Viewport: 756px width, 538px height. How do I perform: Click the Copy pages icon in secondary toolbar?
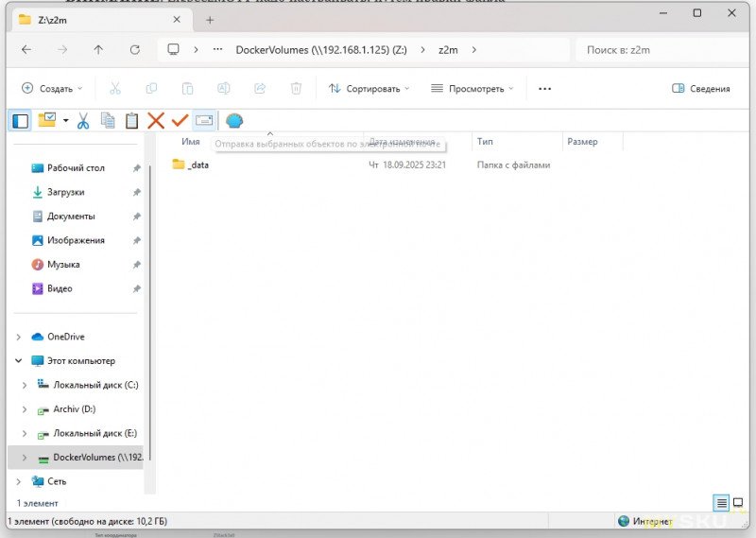click(x=108, y=121)
